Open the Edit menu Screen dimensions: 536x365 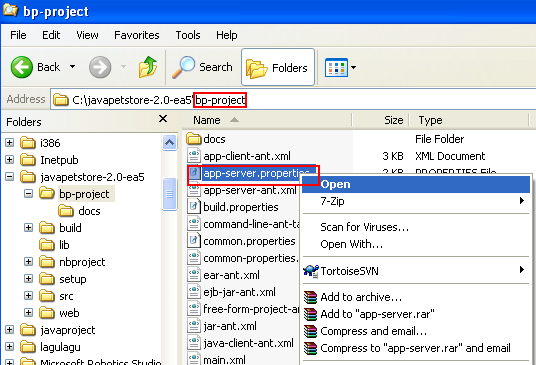pos(51,35)
